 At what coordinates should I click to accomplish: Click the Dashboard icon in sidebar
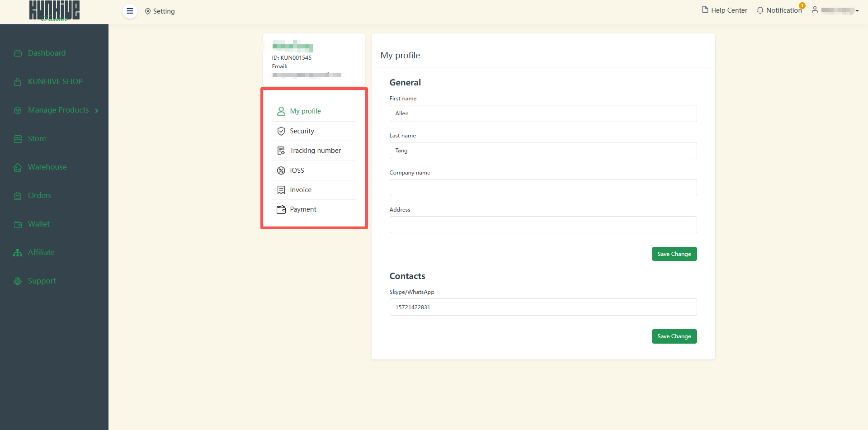pos(18,53)
